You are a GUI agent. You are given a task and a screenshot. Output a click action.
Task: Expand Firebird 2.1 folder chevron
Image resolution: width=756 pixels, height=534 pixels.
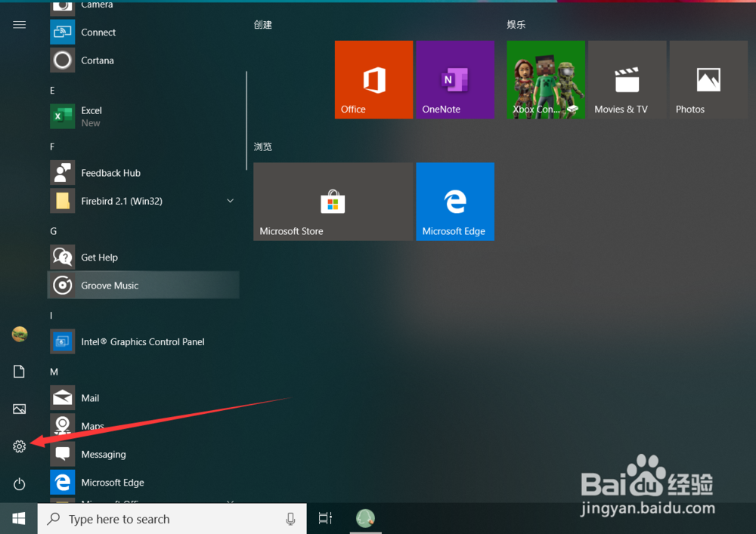230,201
